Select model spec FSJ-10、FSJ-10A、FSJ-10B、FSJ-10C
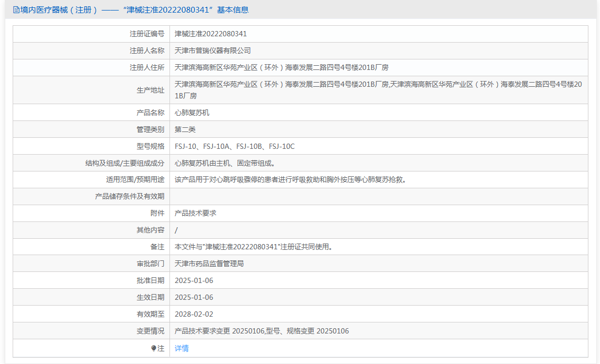The height and width of the screenshot is (364, 600). click(x=235, y=146)
